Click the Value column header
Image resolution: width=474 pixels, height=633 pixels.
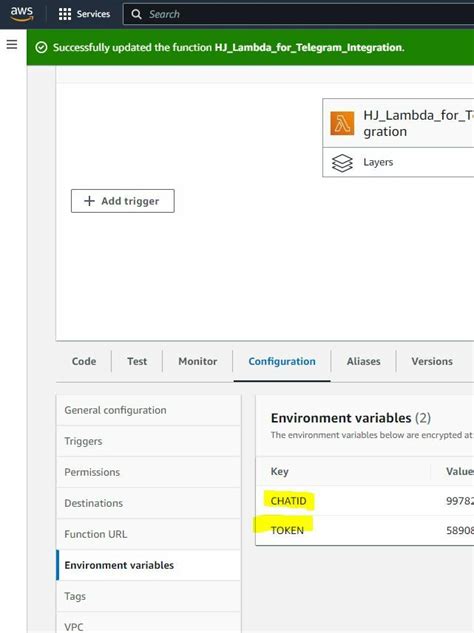coord(459,471)
